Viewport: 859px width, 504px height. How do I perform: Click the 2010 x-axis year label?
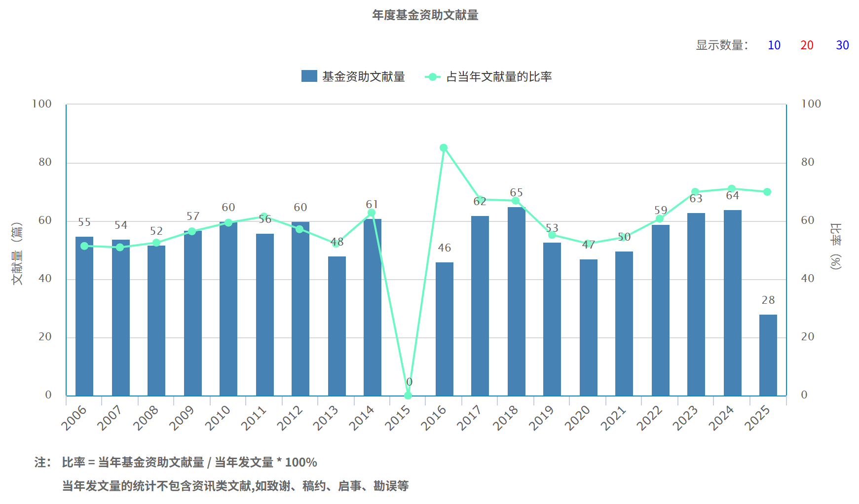tap(218, 417)
